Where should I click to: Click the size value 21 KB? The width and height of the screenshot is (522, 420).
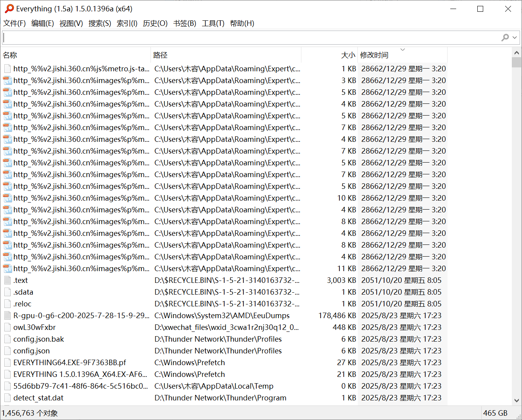[x=346, y=375]
